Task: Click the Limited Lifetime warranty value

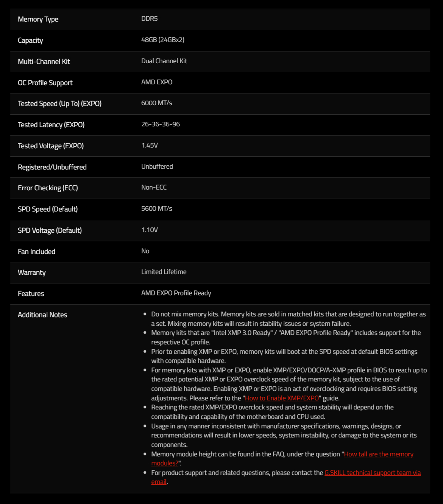Action: click(164, 272)
